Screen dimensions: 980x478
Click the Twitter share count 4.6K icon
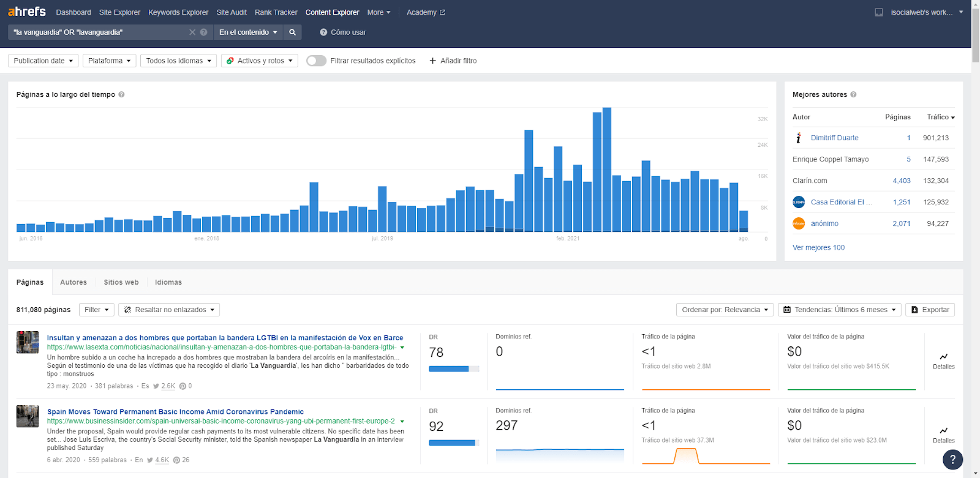click(150, 460)
